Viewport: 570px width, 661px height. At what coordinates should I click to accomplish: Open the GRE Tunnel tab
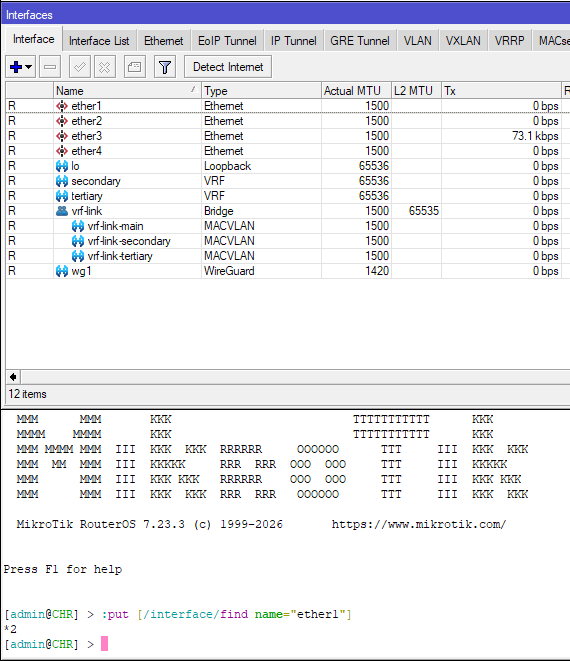click(x=360, y=41)
